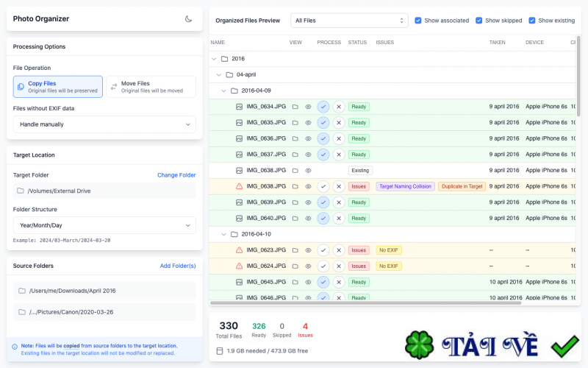Collapse the 2016-04-09 folder group
588x368 pixels.
[x=224, y=91]
